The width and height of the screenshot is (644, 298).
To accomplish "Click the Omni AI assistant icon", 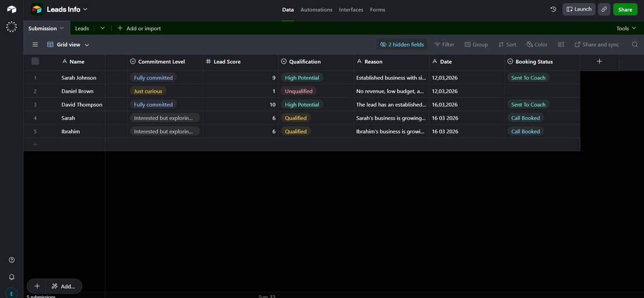I will click(11, 27).
